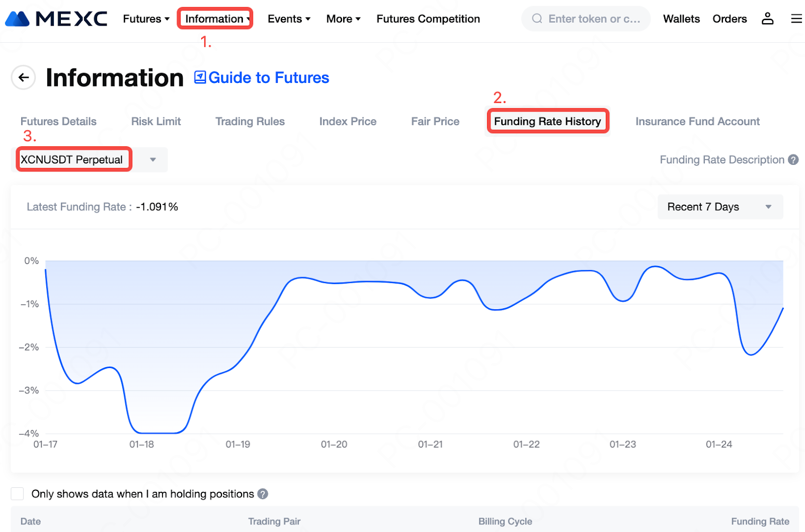The image size is (805, 532).
Task: Go to Wallets
Action: pyautogui.click(x=681, y=19)
